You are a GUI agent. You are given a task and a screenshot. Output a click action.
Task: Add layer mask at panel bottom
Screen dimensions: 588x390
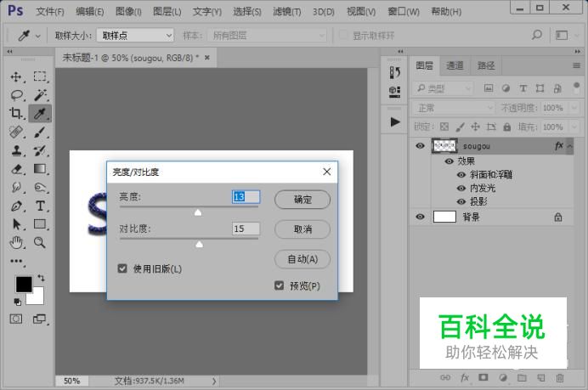[483, 377]
